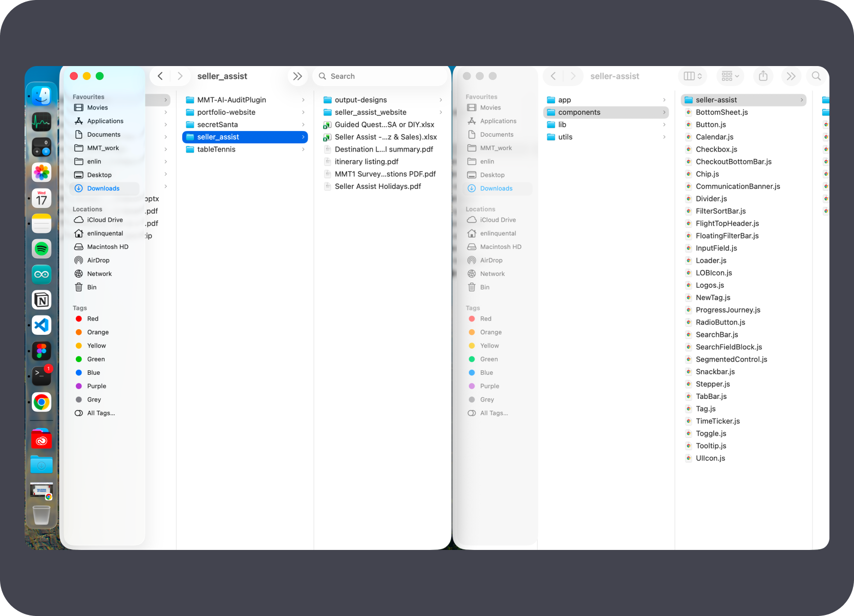The width and height of the screenshot is (854, 616).
Task: Open Applications in left window sidebar
Action: point(104,121)
